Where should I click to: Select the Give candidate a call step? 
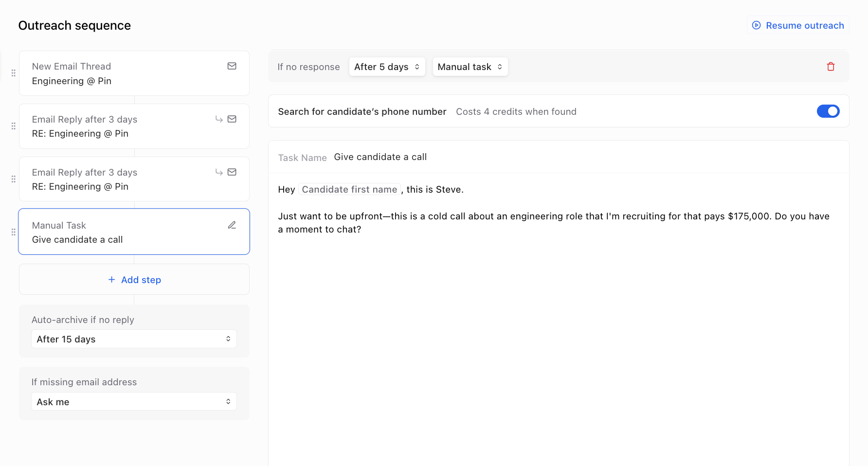click(122, 232)
